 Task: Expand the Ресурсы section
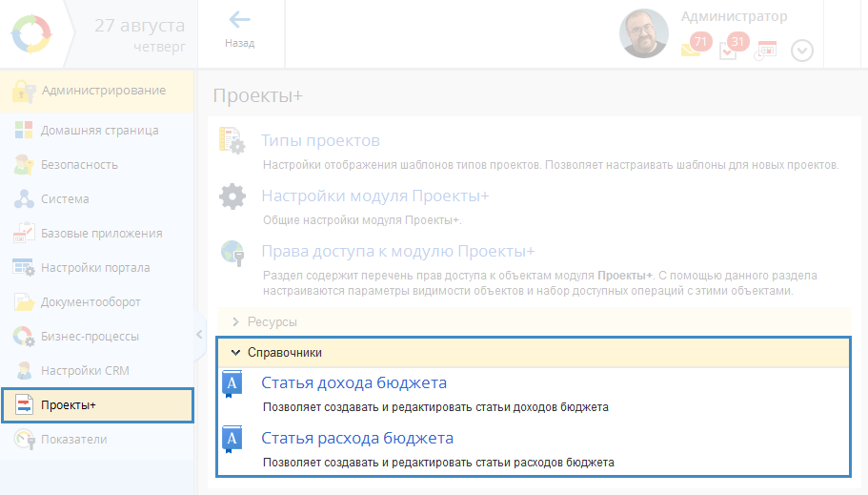[272, 322]
